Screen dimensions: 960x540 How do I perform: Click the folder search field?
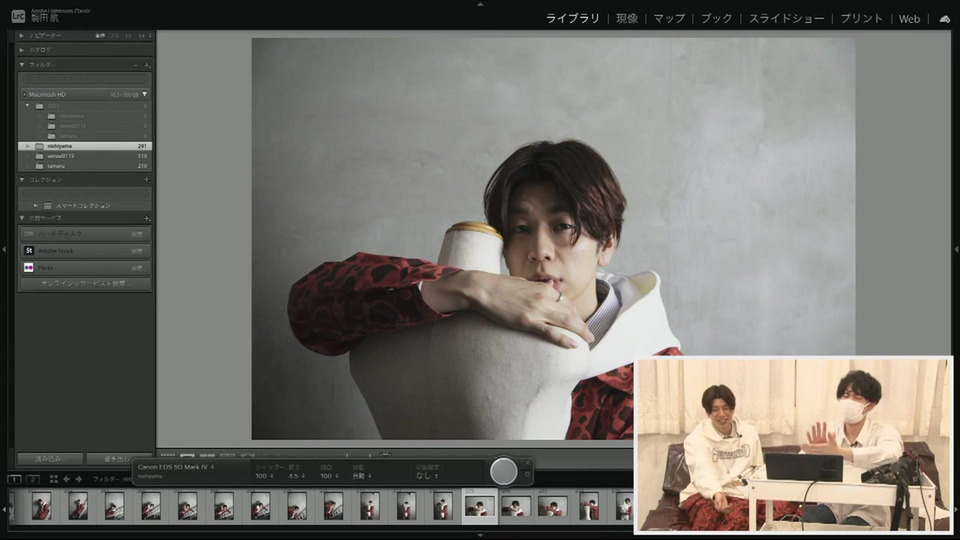pyautogui.click(x=85, y=79)
